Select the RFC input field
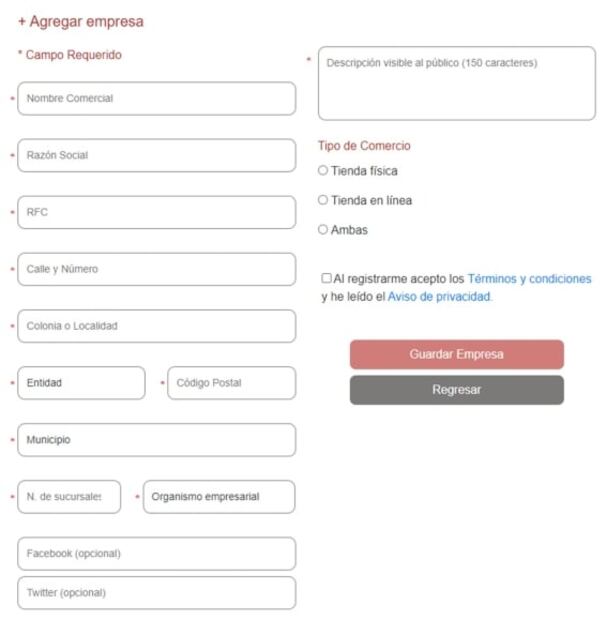Viewport: 607px width, 620px height. [157, 212]
